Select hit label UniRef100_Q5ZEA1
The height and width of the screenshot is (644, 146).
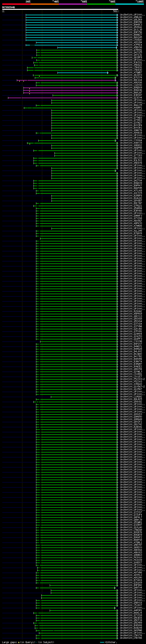pos(131,27)
